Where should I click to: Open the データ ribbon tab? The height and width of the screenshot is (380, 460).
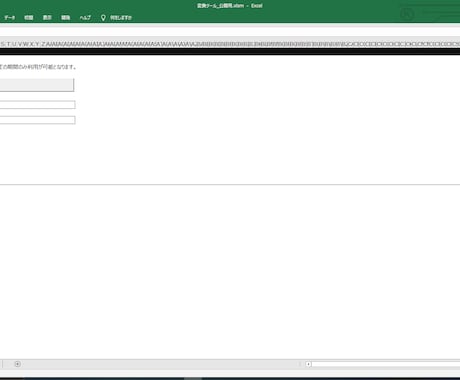click(9, 17)
